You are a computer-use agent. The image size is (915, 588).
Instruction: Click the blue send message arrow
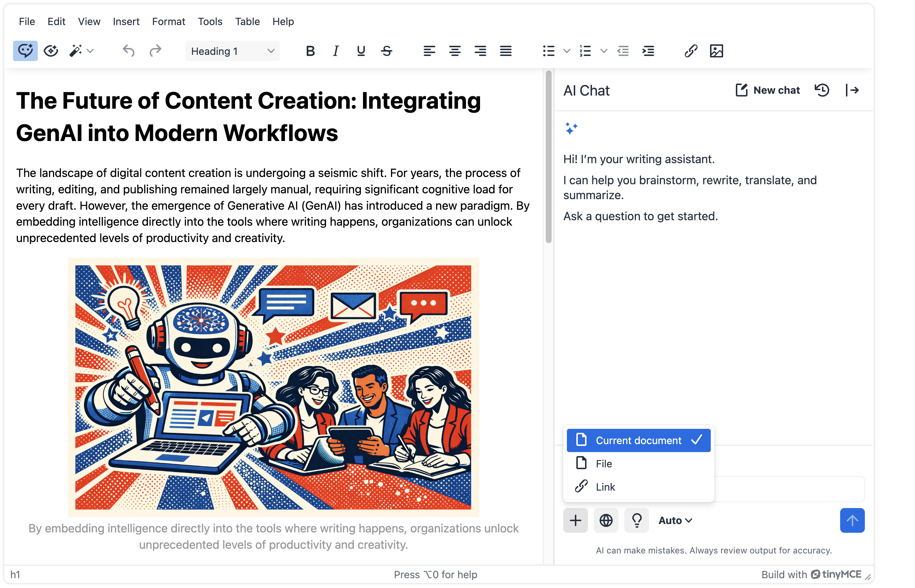click(x=852, y=520)
